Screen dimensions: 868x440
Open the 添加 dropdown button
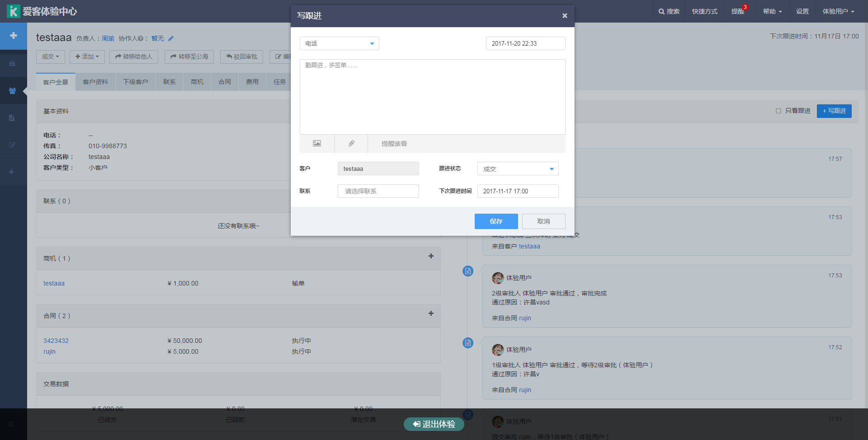coord(87,56)
